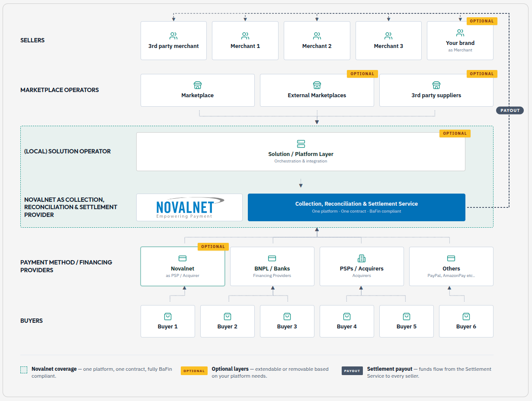This screenshot has width=532, height=401.
Task: Click the Buyer 5 shopping bag icon
Action: click(x=407, y=317)
